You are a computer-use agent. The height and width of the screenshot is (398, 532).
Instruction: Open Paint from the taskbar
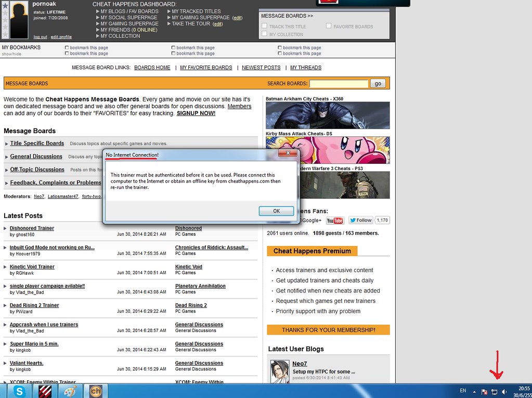coord(71,391)
